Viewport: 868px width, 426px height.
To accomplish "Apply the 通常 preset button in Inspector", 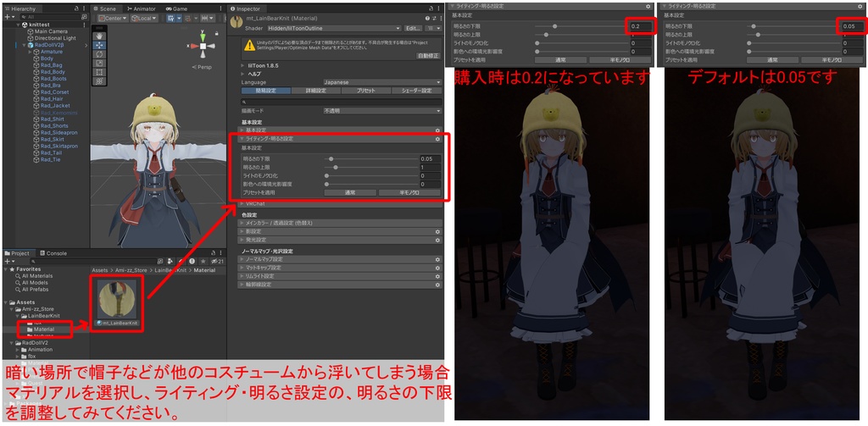I will [350, 192].
